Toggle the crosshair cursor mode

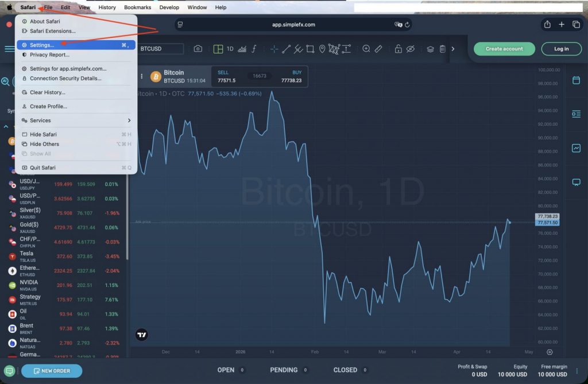274,49
